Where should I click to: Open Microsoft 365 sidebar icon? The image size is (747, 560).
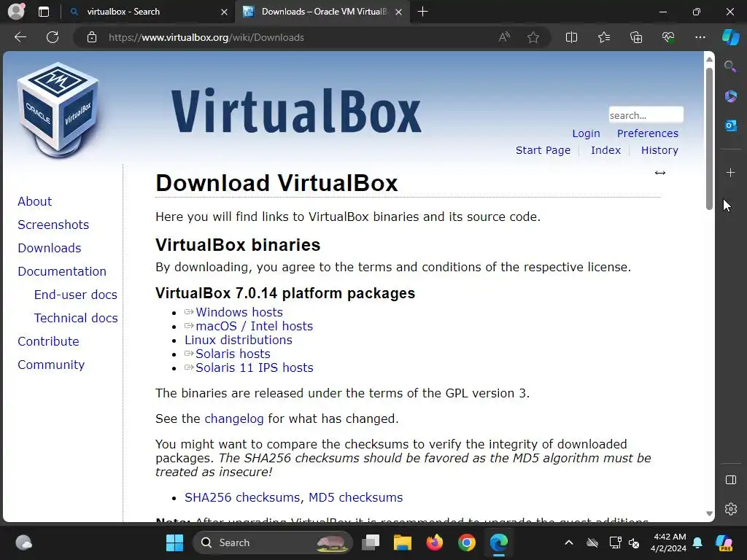[730, 96]
